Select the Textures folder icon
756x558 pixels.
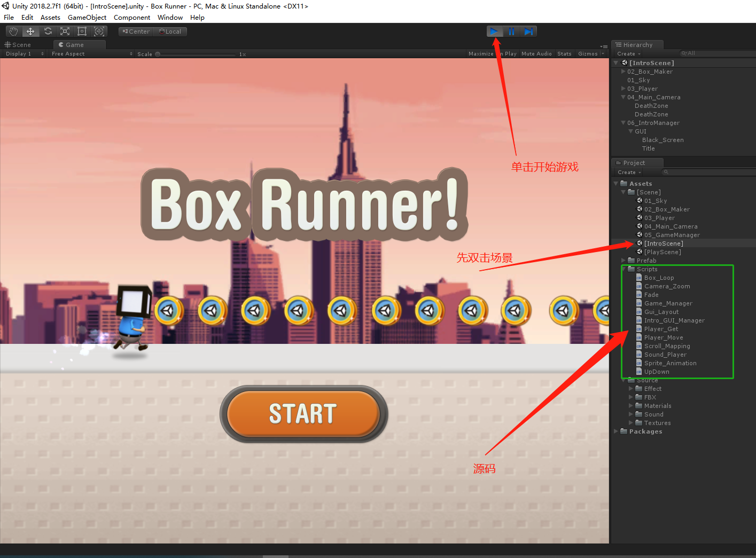638,423
